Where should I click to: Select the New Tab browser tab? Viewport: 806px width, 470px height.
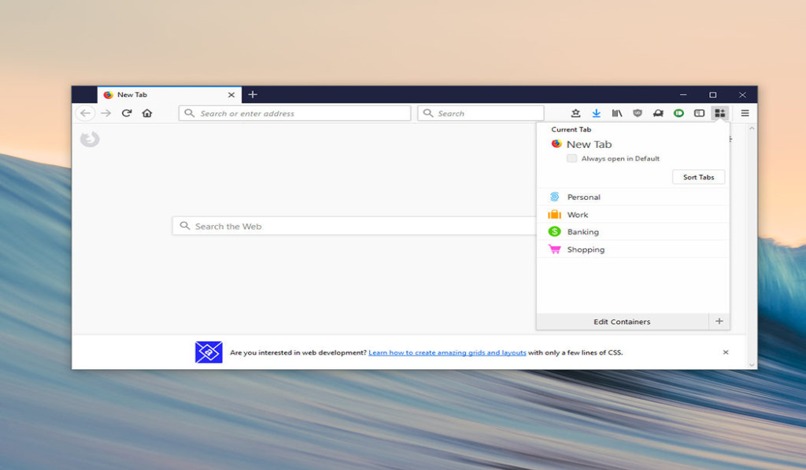click(x=169, y=95)
